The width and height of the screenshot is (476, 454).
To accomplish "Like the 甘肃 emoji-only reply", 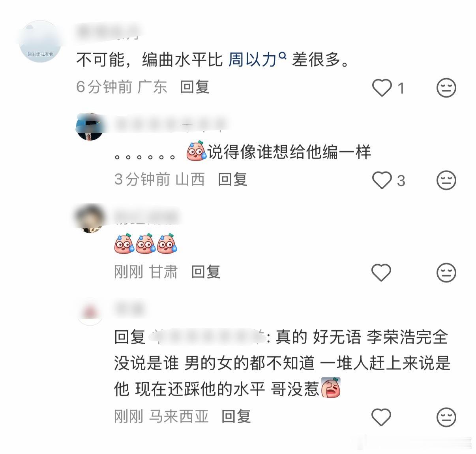I will [x=382, y=273].
